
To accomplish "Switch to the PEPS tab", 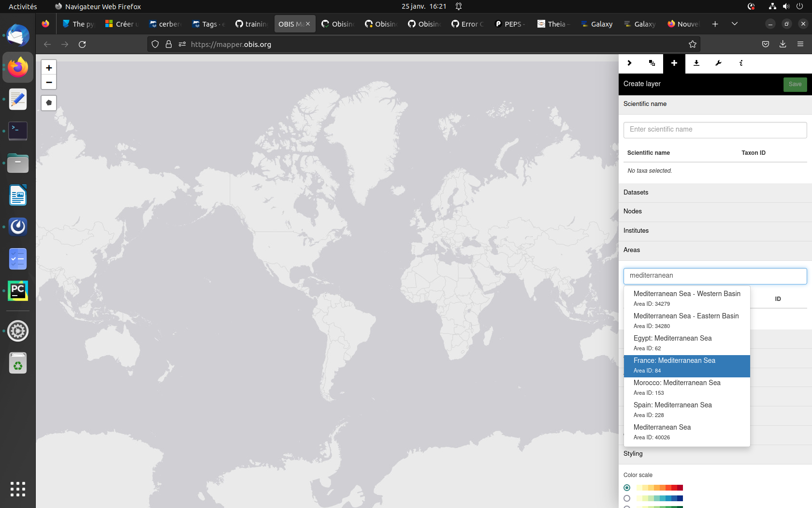I will coord(510,24).
